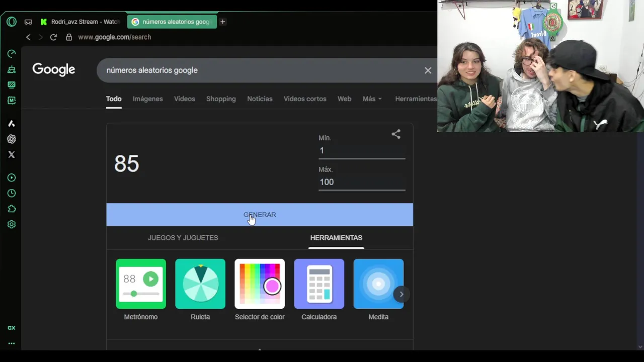This screenshot has height=362, width=644.
Task: Open the Extensions puzzle sidebar icon
Action: (x=12, y=209)
